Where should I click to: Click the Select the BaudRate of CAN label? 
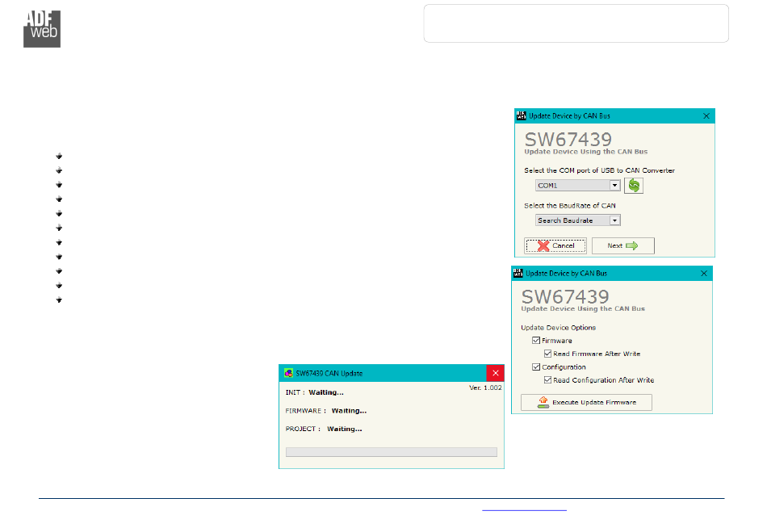[570, 206]
